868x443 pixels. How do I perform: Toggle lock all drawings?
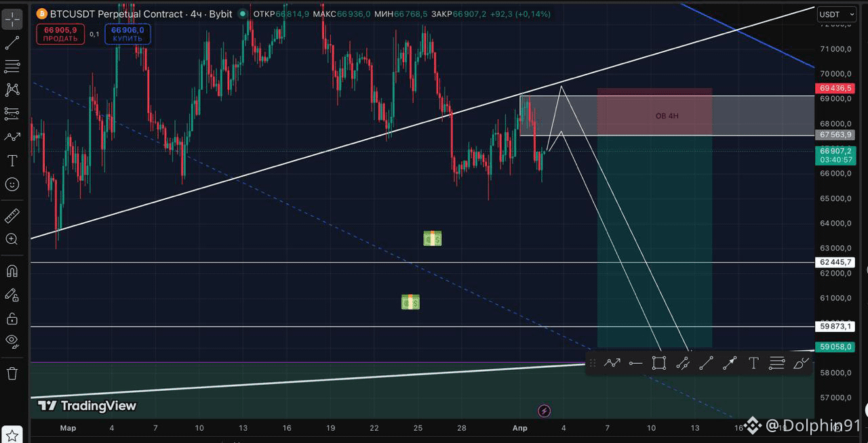(12, 318)
